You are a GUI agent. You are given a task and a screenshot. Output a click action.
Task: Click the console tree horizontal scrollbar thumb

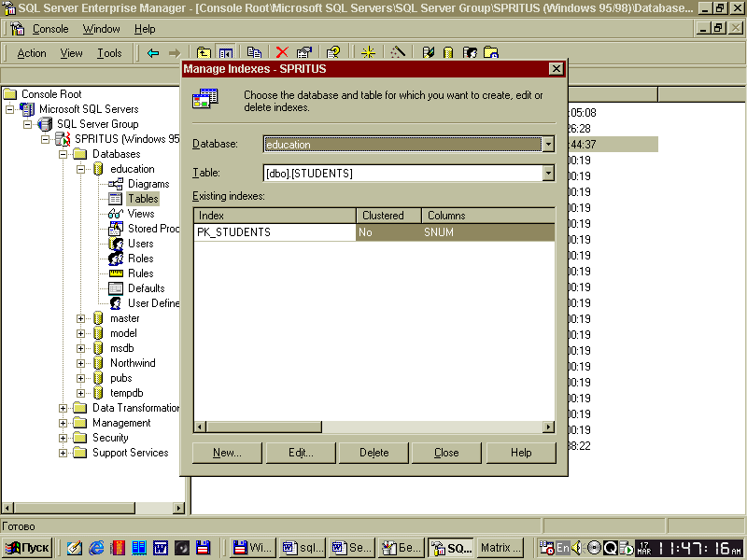(x=74, y=508)
